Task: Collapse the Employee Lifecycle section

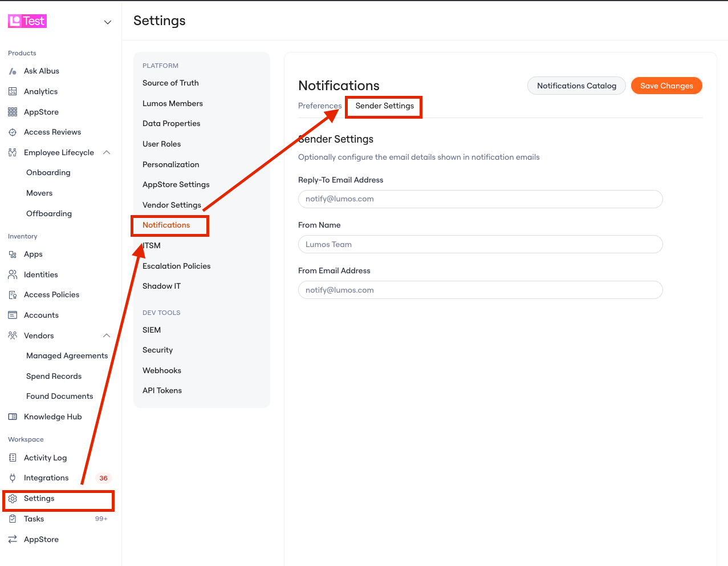Action: [x=107, y=152]
